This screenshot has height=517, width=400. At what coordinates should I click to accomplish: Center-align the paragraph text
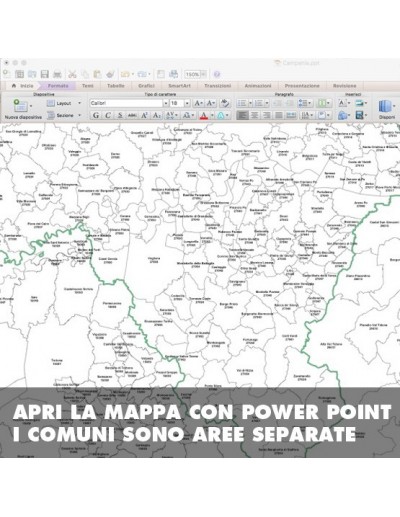[x=254, y=115]
